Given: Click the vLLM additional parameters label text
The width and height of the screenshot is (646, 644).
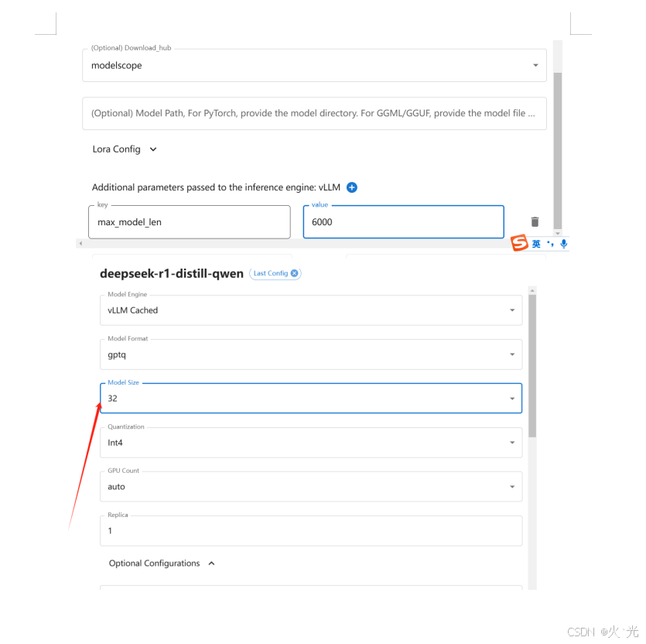Looking at the screenshot, I should coord(216,187).
